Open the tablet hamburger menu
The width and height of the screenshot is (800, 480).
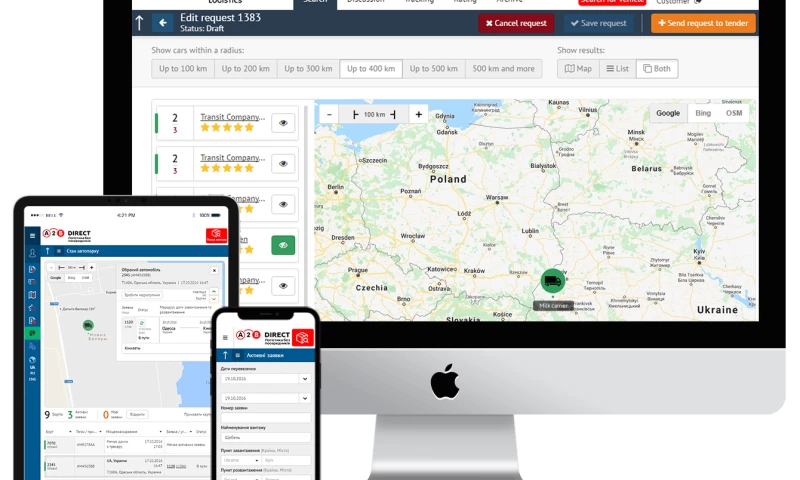pyautogui.click(x=32, y=236)
